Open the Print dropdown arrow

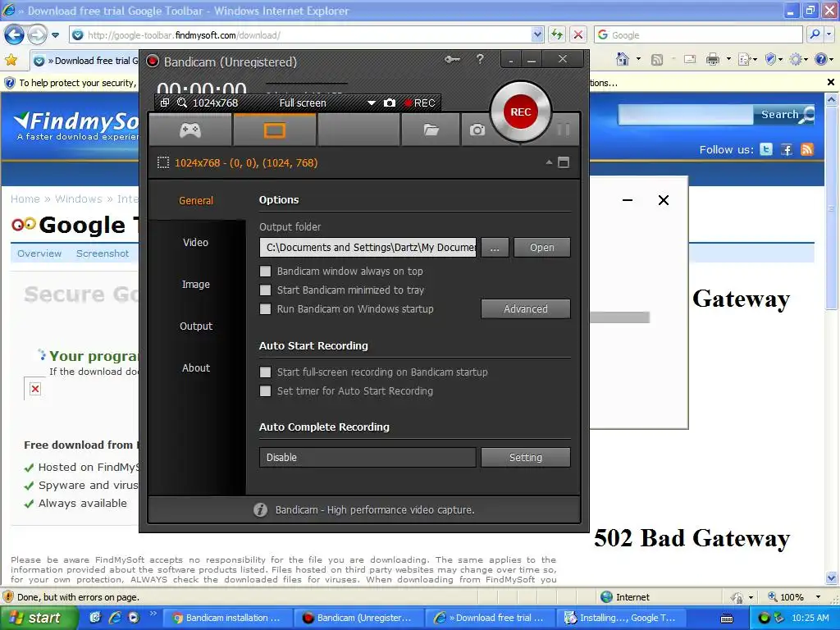pyautogui.click(x=728, y=59)
